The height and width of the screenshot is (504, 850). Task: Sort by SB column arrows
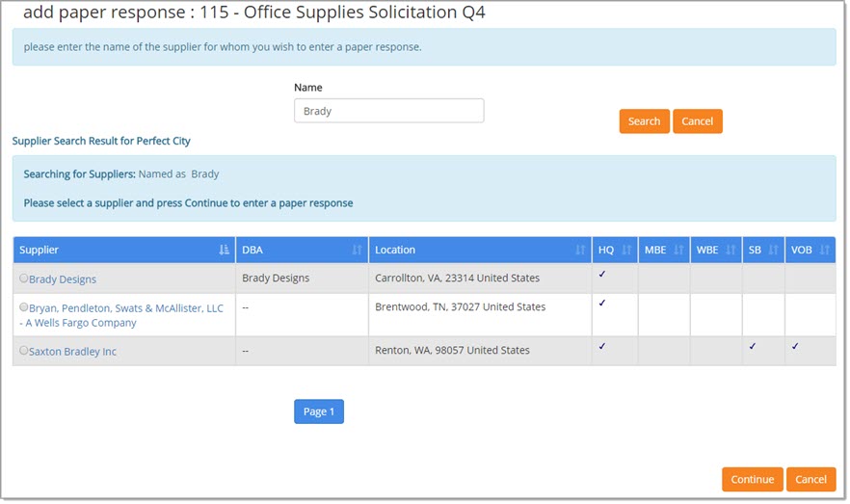coord(773,251)
